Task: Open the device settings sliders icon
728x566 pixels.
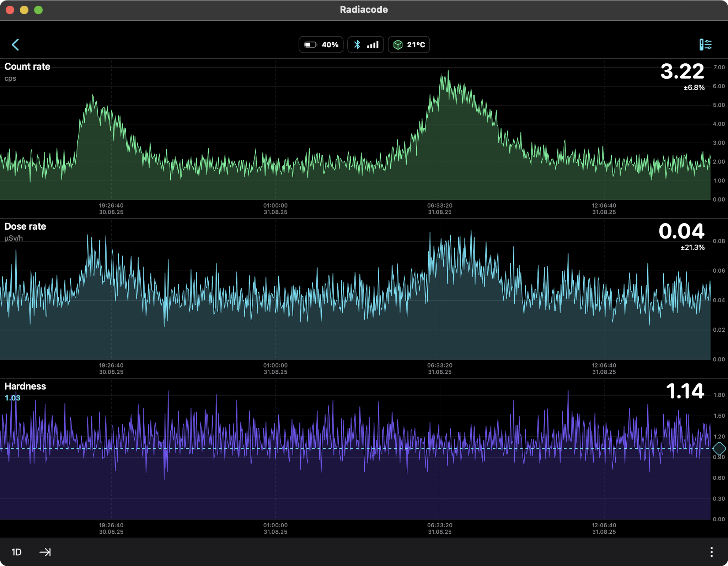Action: coord(705,45)
